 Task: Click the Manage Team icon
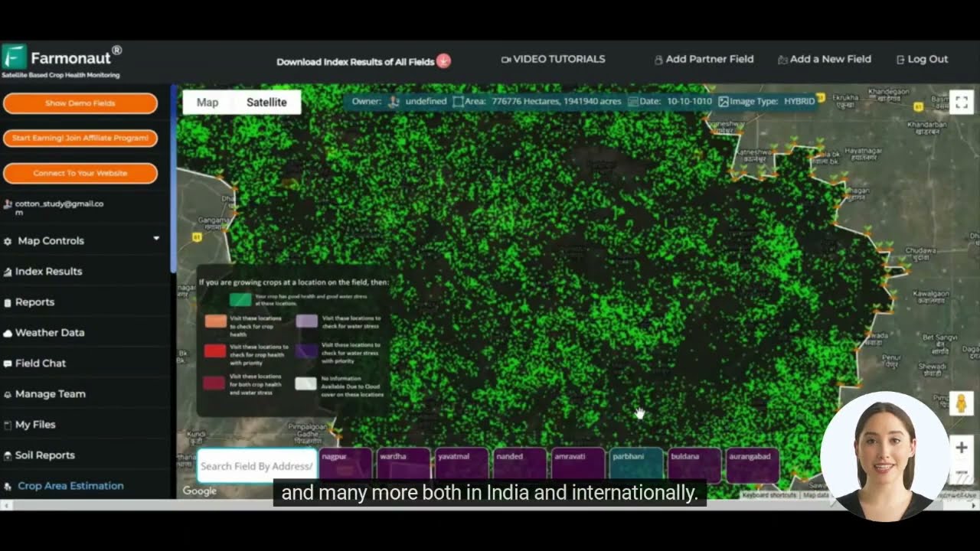tap(8, 394)
